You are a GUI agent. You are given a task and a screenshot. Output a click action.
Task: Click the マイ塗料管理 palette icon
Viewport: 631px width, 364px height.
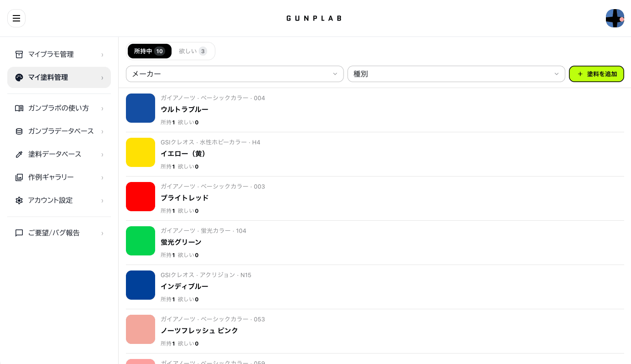coord(19,78)
